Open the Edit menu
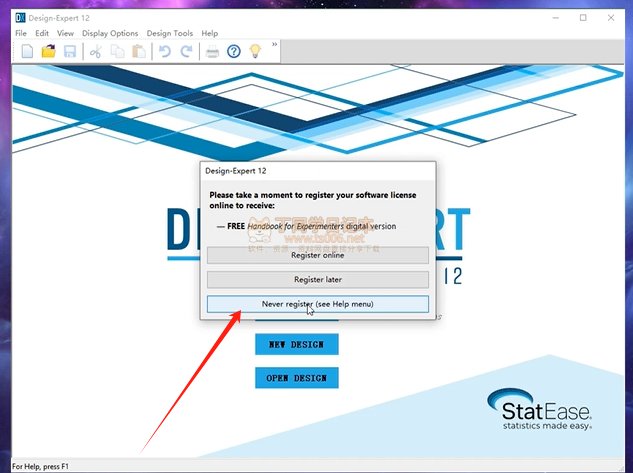Image resolution: width=633 pixels, height=473 pixels. 42,33
